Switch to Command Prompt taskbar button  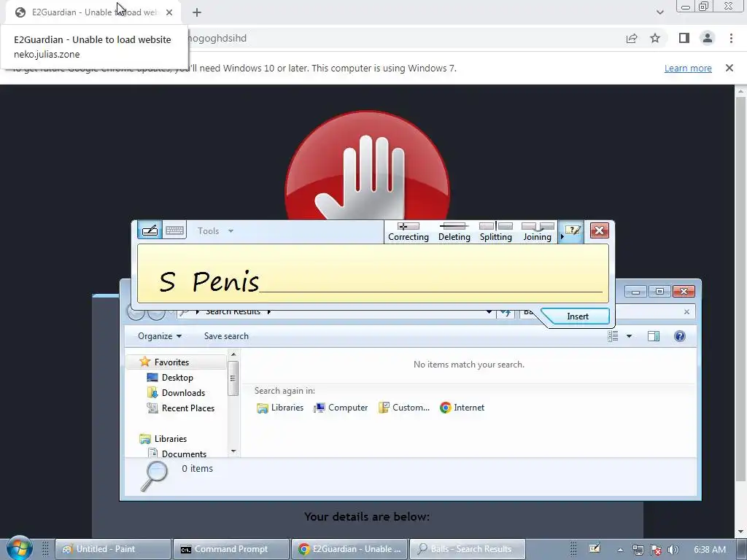231,549
